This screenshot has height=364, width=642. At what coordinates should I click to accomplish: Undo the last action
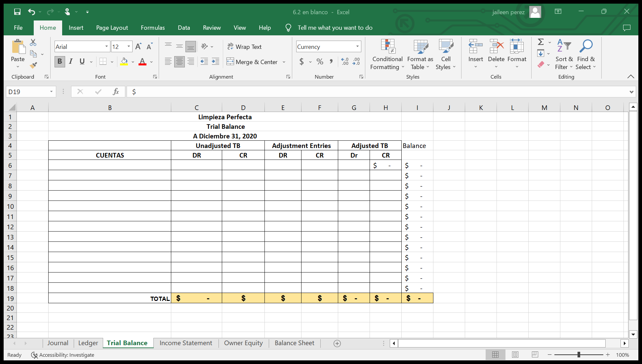click(31, 12)
